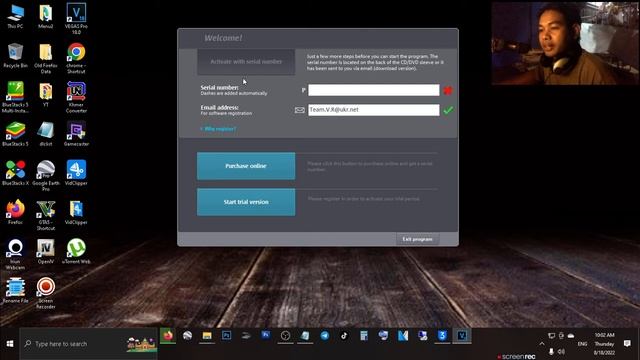Click Activate with serial number button
The image size is (640, 360).
(x=246, y=62)
